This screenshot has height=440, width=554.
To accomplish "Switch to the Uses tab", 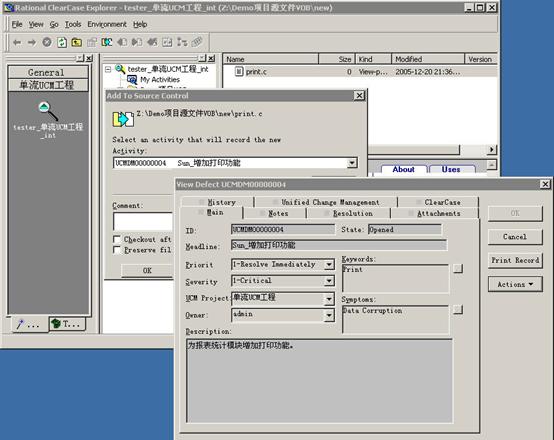I will pyautogui.click(x=451, y=169).
